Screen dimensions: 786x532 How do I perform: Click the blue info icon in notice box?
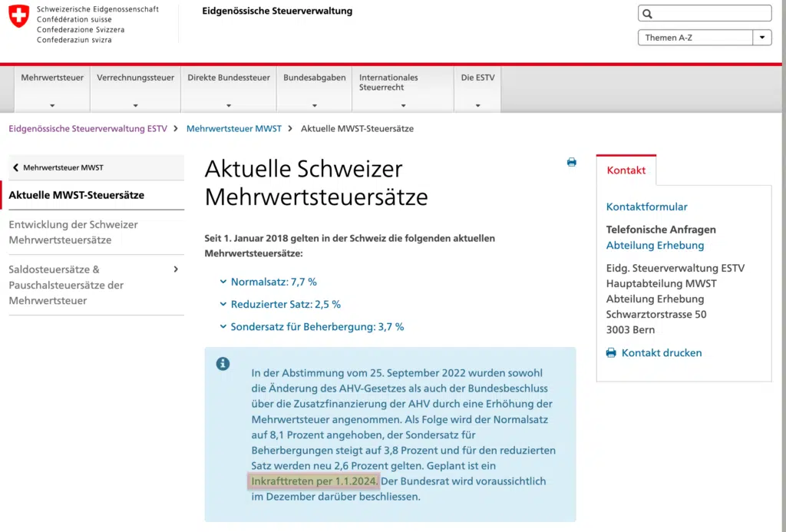pyautogui.click(x=223, y=364)
